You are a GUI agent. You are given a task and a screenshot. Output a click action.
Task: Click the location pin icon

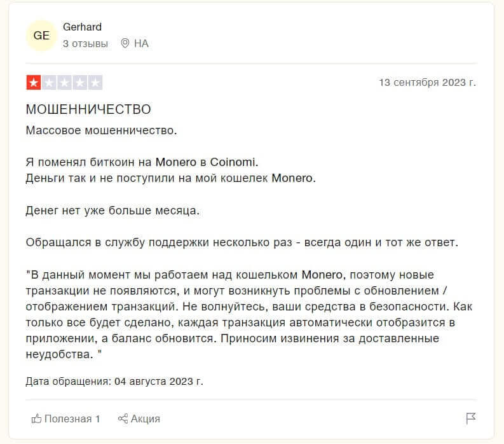point(125,43)
